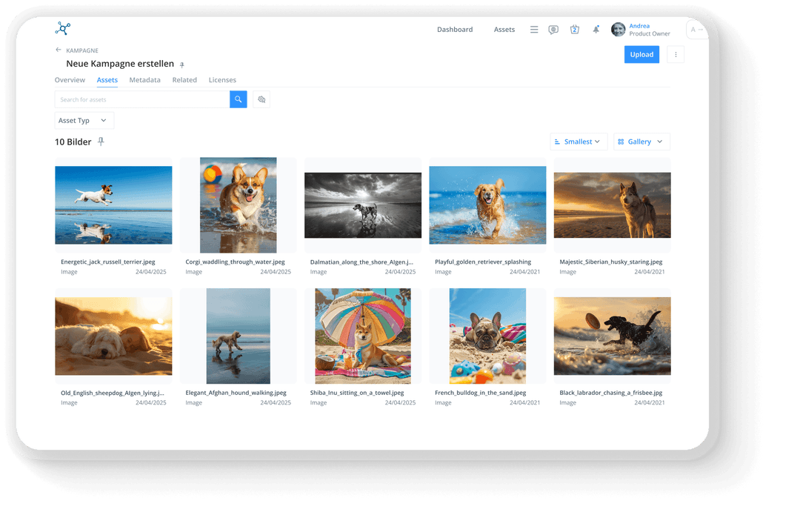Click the Shiba_Inu_sitting_on_a_towel.jpeg filename
This screenshot has height=532, width=800.
coord(356,393)
